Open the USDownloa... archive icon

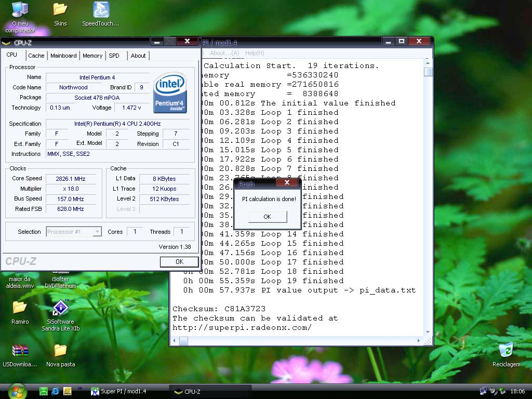coord(20,355)
